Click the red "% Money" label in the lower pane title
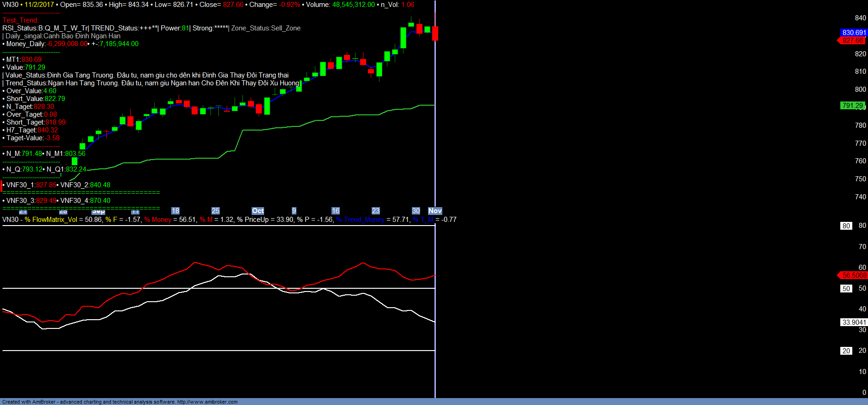Viewport: 868px width, 405px height. pos(158,220)
